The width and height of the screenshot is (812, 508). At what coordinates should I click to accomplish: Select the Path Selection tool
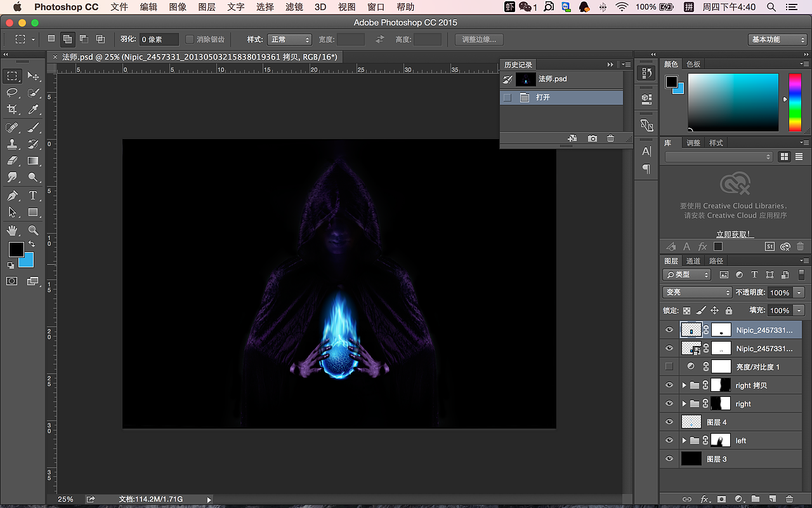[13, 212]
